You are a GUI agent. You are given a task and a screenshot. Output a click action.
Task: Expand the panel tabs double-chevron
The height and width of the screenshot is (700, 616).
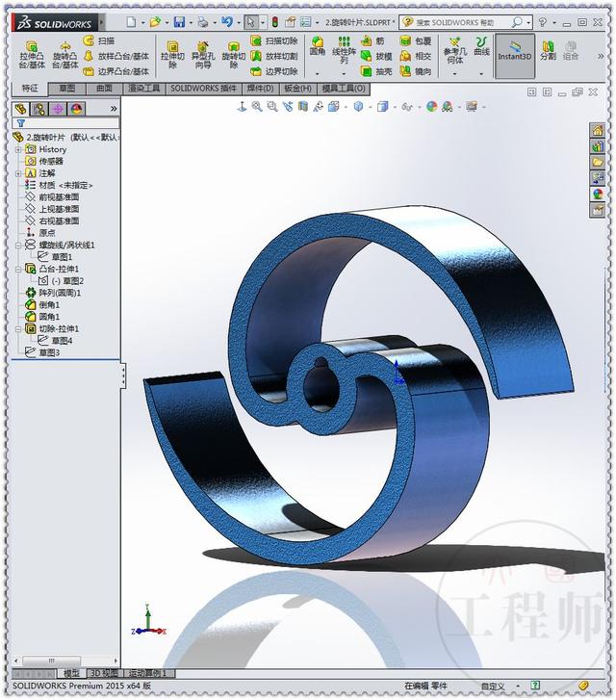114,109
